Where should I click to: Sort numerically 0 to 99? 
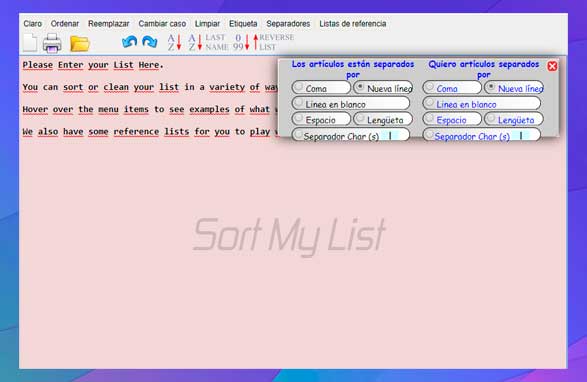tap(241, 42)
